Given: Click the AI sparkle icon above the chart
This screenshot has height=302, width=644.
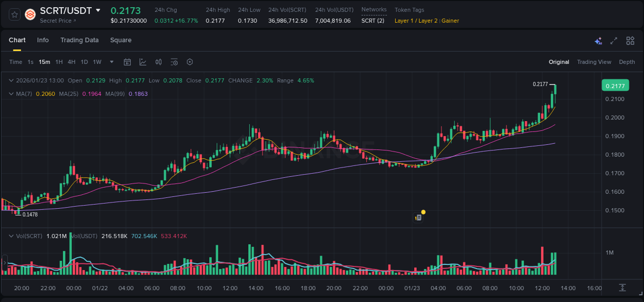Looking at the screenshot, I should pyautogui.click(x=598, y=40).
